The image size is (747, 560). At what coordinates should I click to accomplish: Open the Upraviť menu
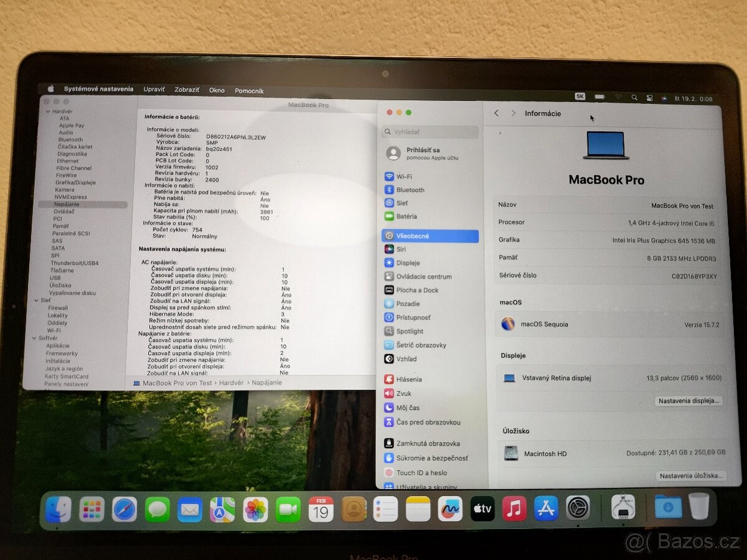[x=154, y=90]
